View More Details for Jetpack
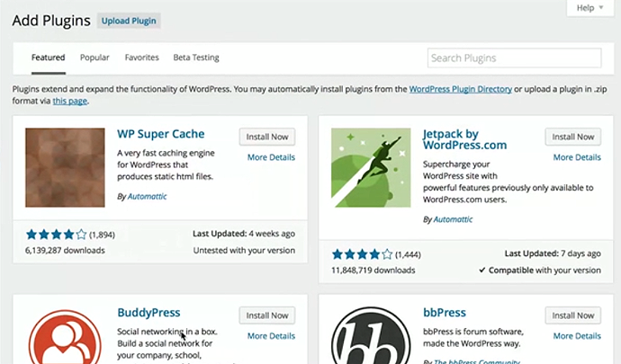The image size is (621, 364). (577, 157)
